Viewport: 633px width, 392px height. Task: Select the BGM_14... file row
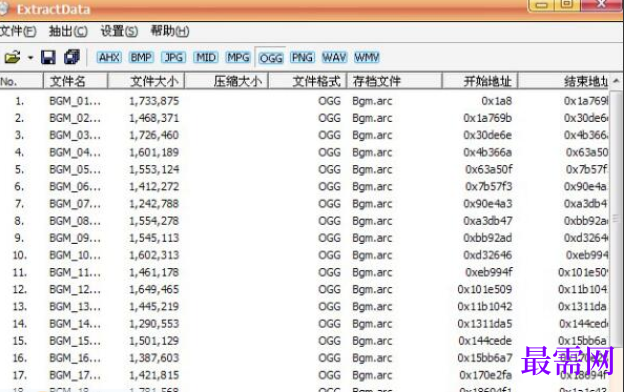(304, 324)
